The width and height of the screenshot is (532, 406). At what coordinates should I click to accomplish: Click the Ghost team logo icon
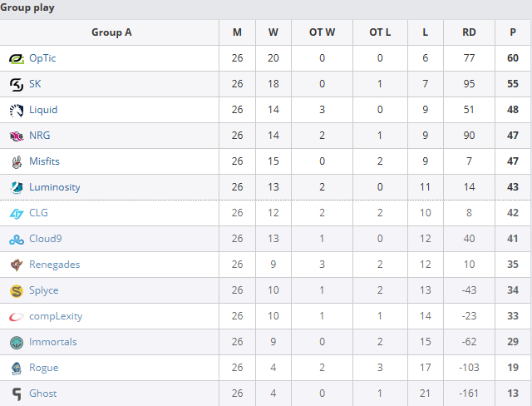tap(17, 394)
